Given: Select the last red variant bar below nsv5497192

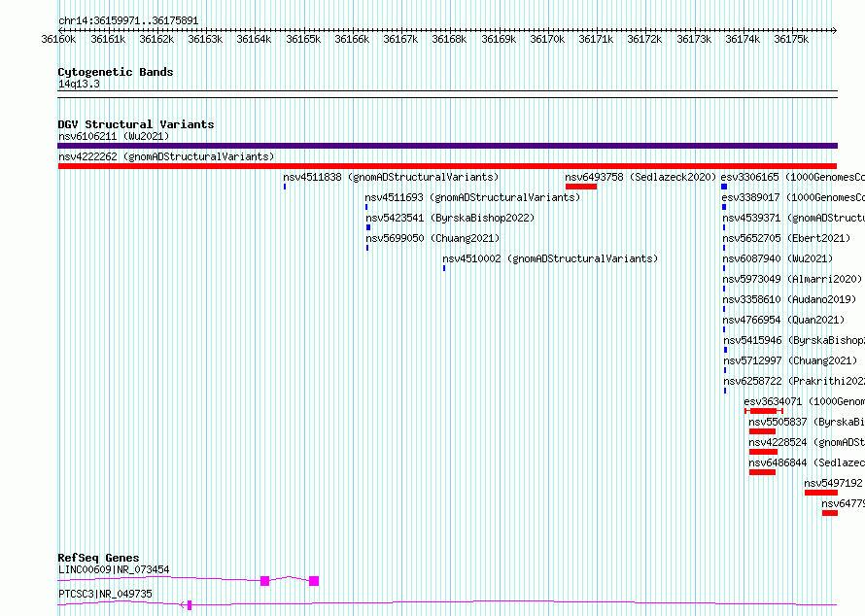Looking at the screenshot, I should (x=830, y=513).
